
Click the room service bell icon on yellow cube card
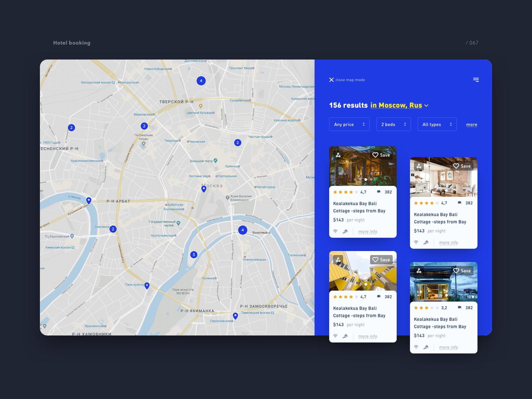[x=345, y=336]
